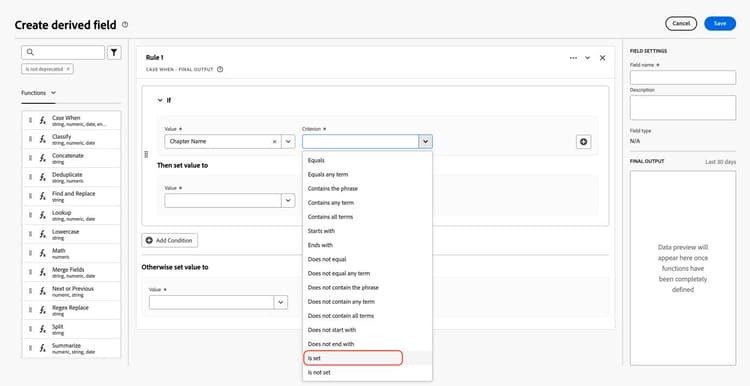The height and width of the screenshot is (386, 750).
Task: Click the Lookup function icon
Action: (43, 215)
